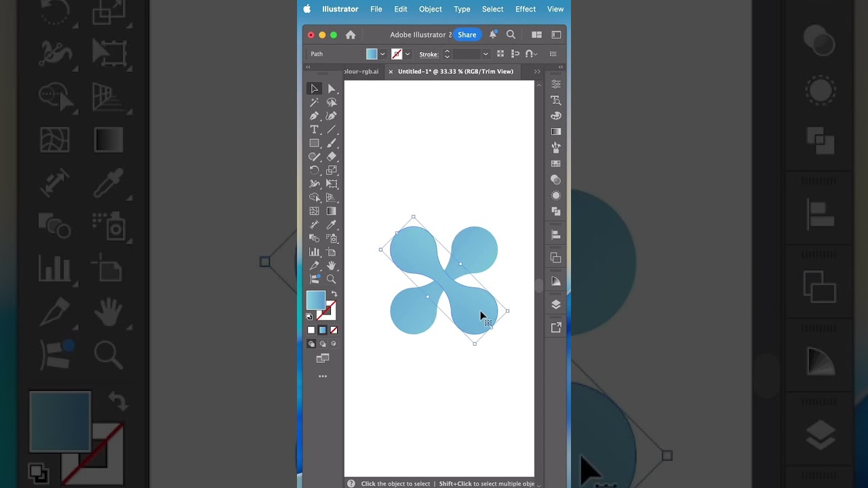Select the Lasso tool
Image resolution: width=868 pixels, height=488 pixels.
[x=332, y=102]
